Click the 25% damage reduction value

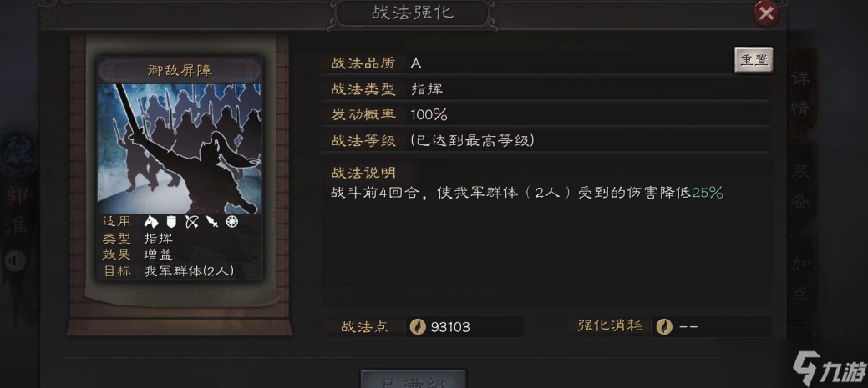(x=708, y=193)
